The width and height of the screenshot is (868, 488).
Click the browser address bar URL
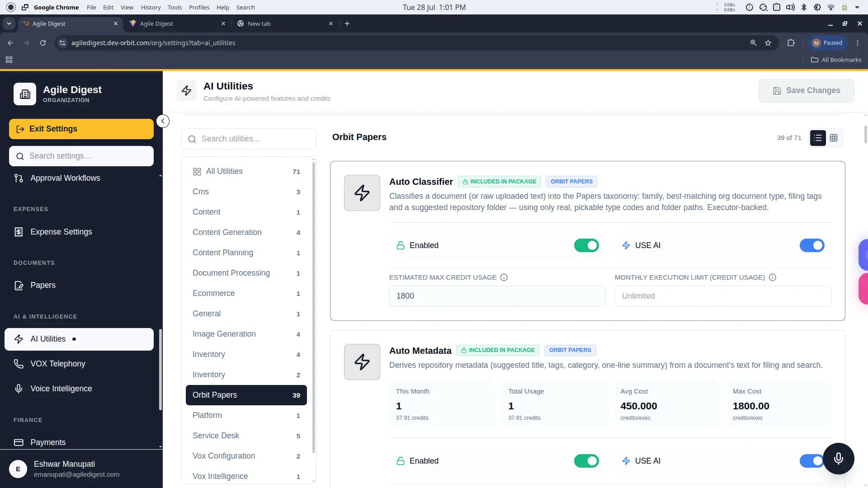153,43
